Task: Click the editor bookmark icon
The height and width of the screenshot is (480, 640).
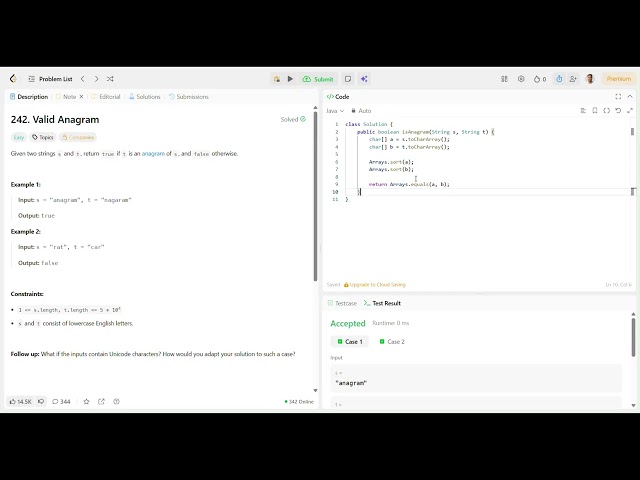Action: coord(595,111)
